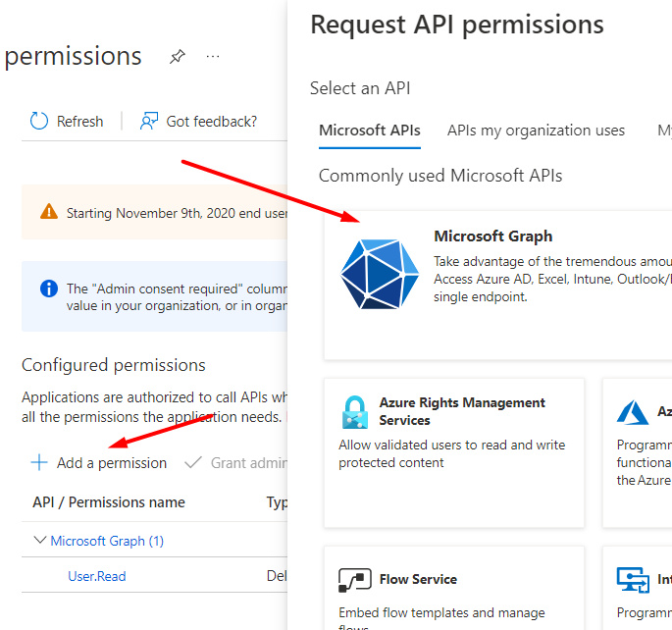Click the Got feedback person icon

click(x=149, y=122)
